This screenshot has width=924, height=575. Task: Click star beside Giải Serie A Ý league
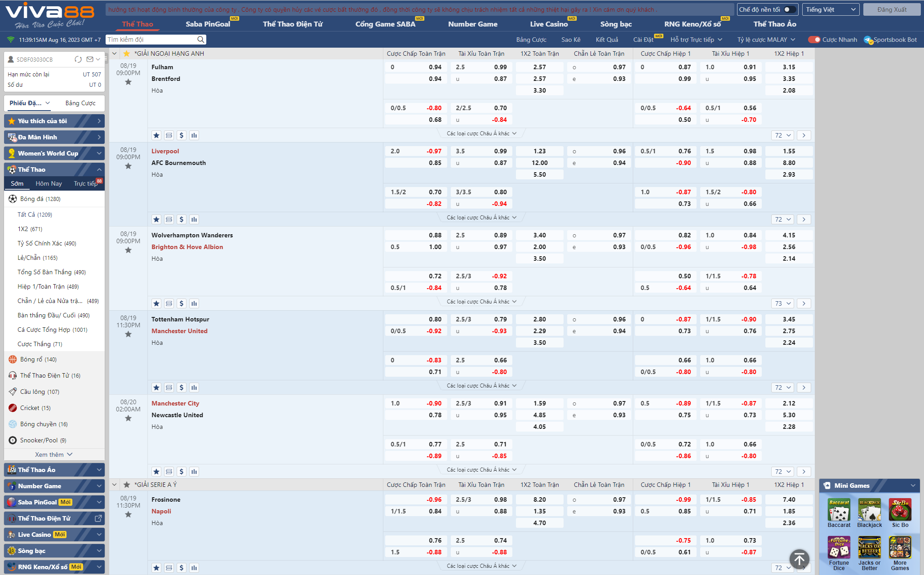[x=127, y=485]
